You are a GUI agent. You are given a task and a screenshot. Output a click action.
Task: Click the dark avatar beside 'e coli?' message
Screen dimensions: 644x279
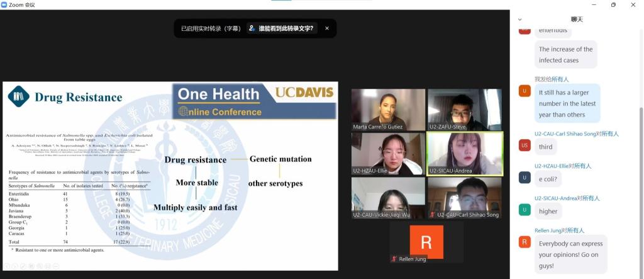point(525,178)
